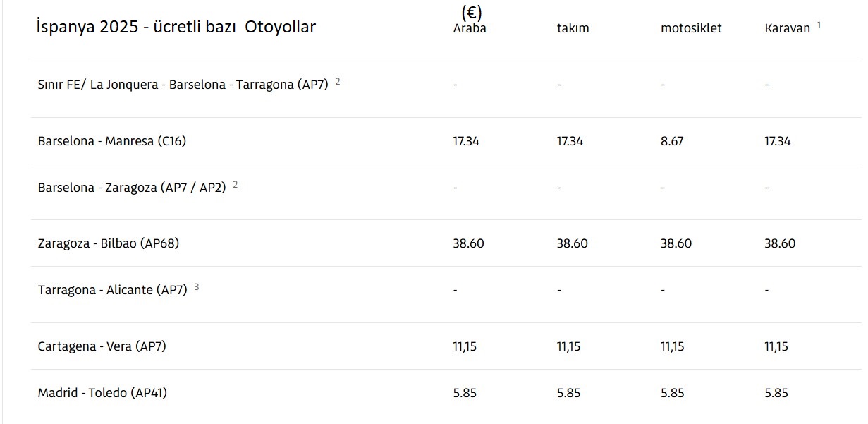The height and width of the screenshot is (424, 868).
Task: Click the table title İspanya 2025 ücretli bazı Otoyollar
Action: [176, 27]
